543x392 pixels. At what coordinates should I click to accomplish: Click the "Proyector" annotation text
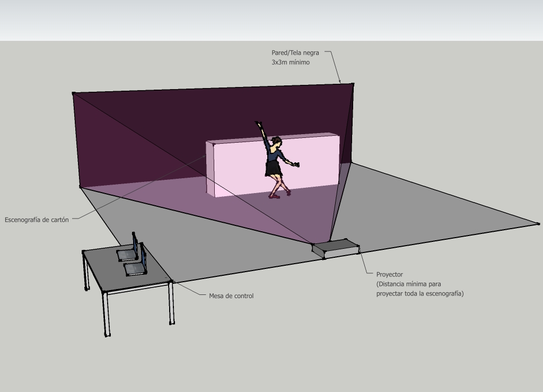click(x=390, y=275)
